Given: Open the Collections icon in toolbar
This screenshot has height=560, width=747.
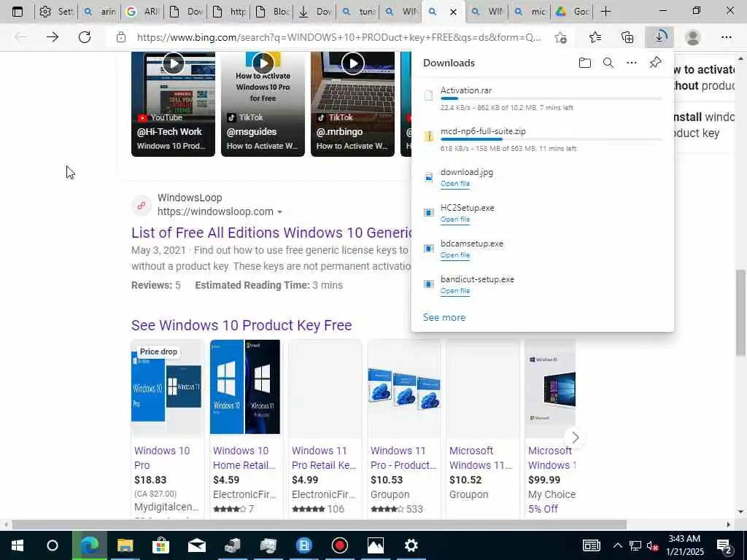Looking at the screenshot, I should [627, 37].
